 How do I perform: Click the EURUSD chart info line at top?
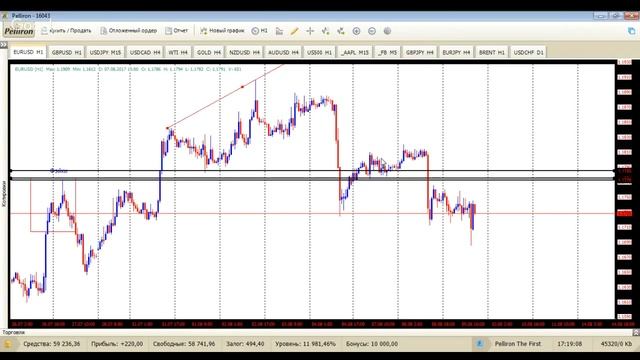pyautogui.click(x=128, y=69)
